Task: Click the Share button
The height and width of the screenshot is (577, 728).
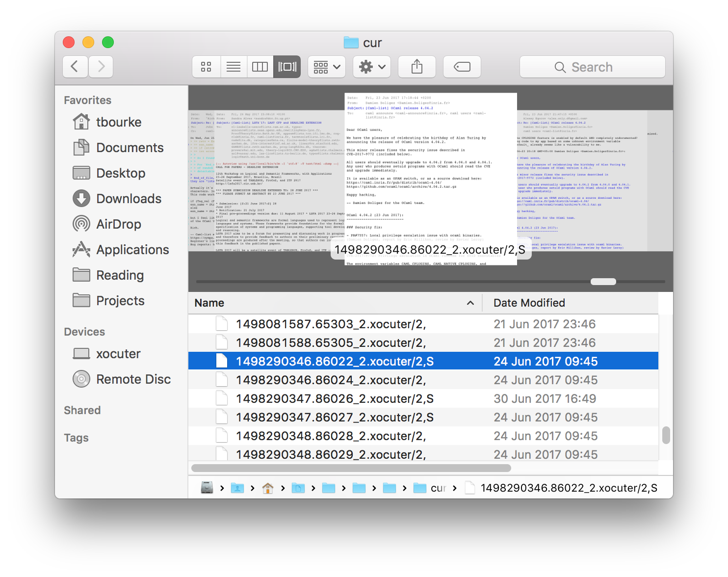Action: pos(417,67)
